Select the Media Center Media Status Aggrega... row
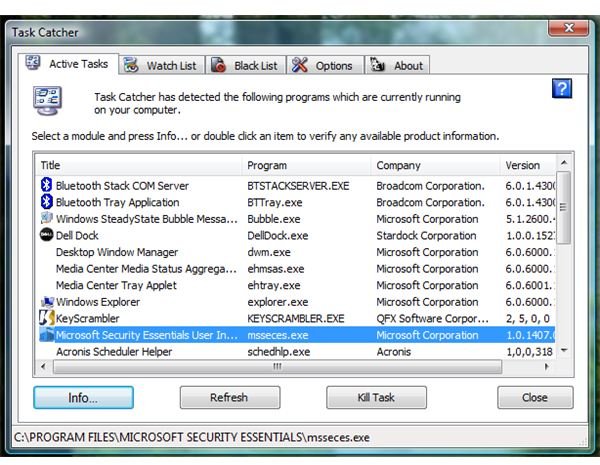600x465 pixels. click(x=297, y=268)
